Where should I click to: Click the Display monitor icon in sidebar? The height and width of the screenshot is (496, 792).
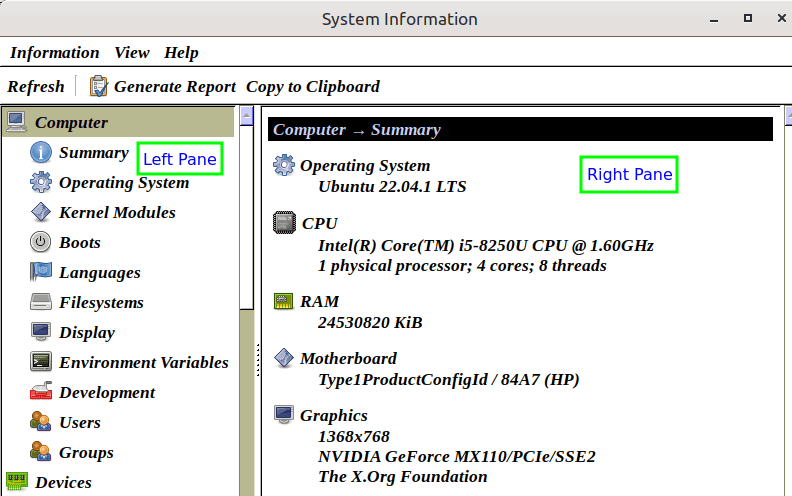(41, 333)
